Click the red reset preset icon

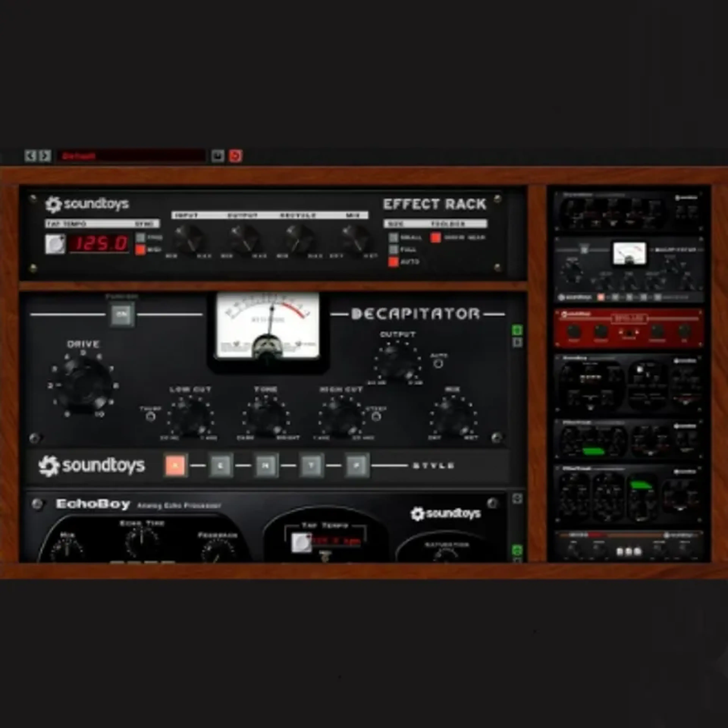[x=236, y=156]
